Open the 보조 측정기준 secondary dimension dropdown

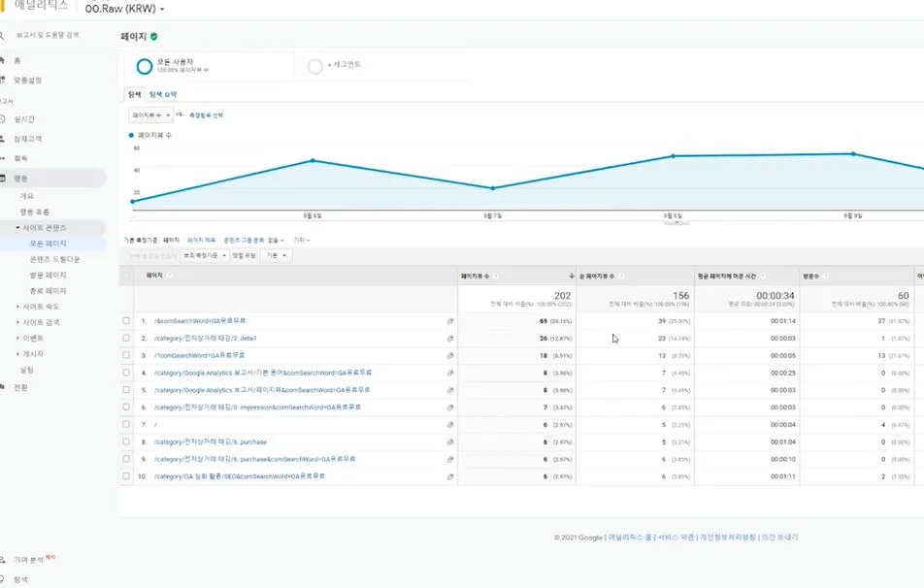(204, 256)
